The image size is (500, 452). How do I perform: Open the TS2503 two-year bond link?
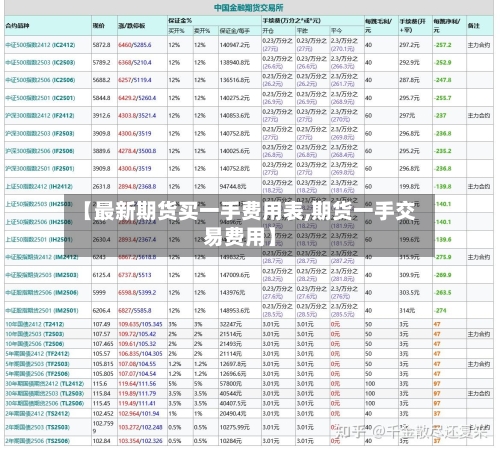(38, 427)
